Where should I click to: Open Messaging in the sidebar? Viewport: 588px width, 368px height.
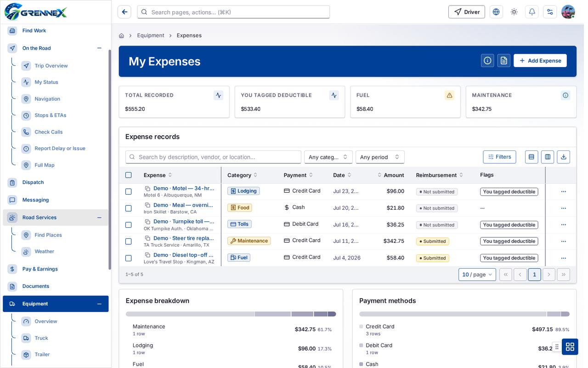[x=35, y=200]
